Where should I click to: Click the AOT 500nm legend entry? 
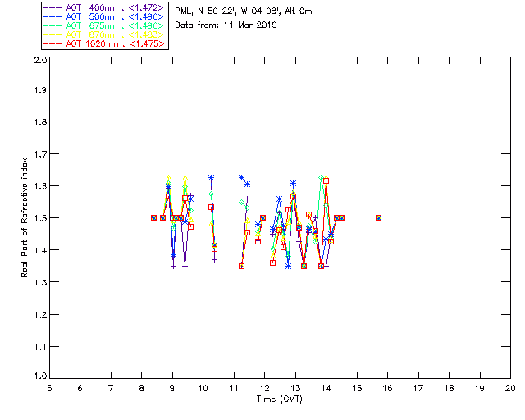104,16
